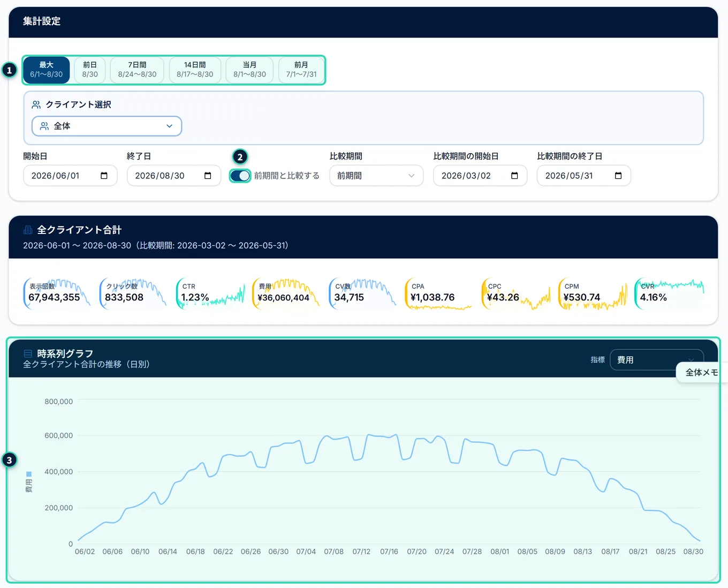Click the list icon beside 時系列グラフ title
Viewport: 728px width, 588px height.
28,353
